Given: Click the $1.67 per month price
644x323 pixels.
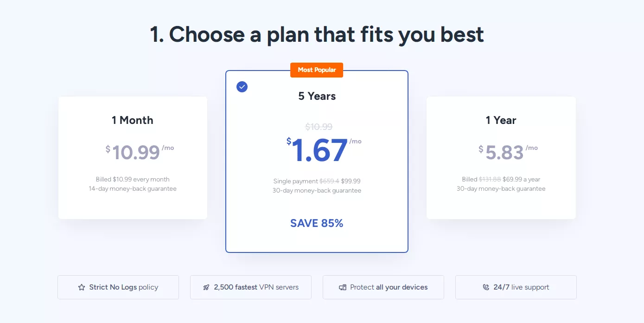Looking at the screenshot, I should tap(319, 150).
